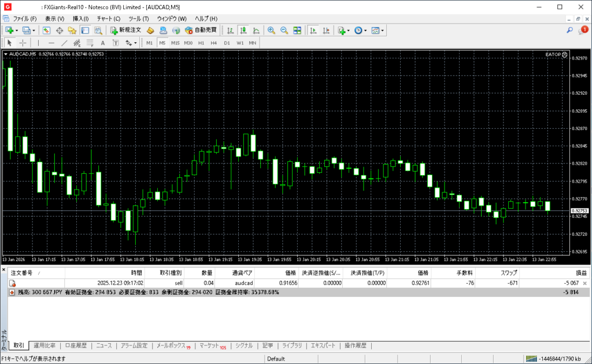Open the チャート (C) menu

(x=108, y=18)
